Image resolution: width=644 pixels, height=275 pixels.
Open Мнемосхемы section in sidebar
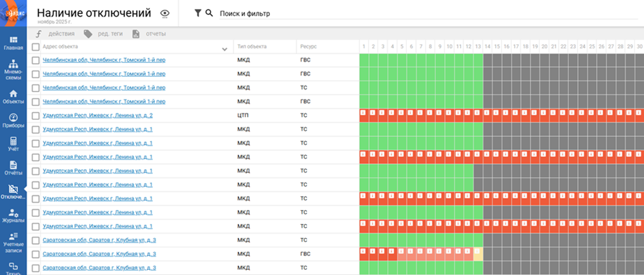[x=13, y=69]
